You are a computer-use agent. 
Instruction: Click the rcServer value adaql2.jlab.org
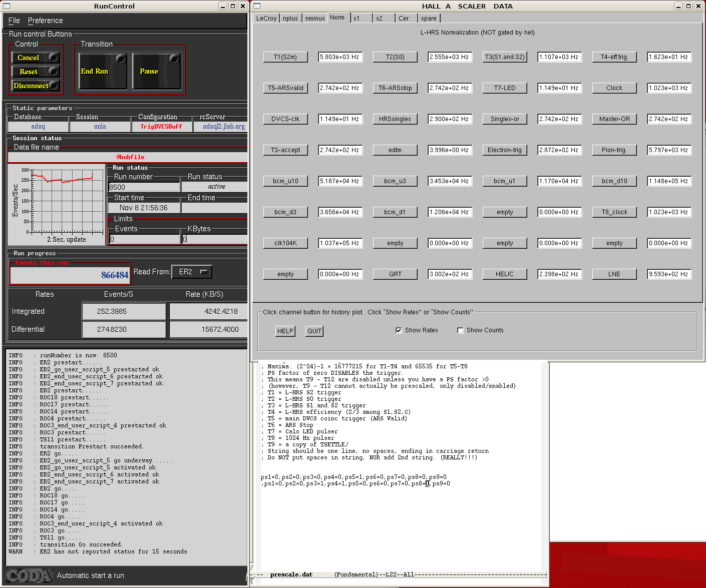coord(221,127)
